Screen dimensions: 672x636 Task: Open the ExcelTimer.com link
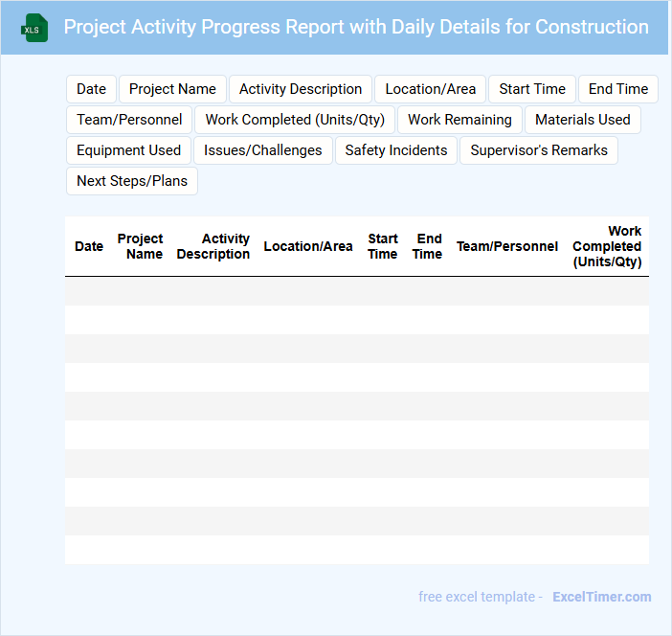[601, 597]
